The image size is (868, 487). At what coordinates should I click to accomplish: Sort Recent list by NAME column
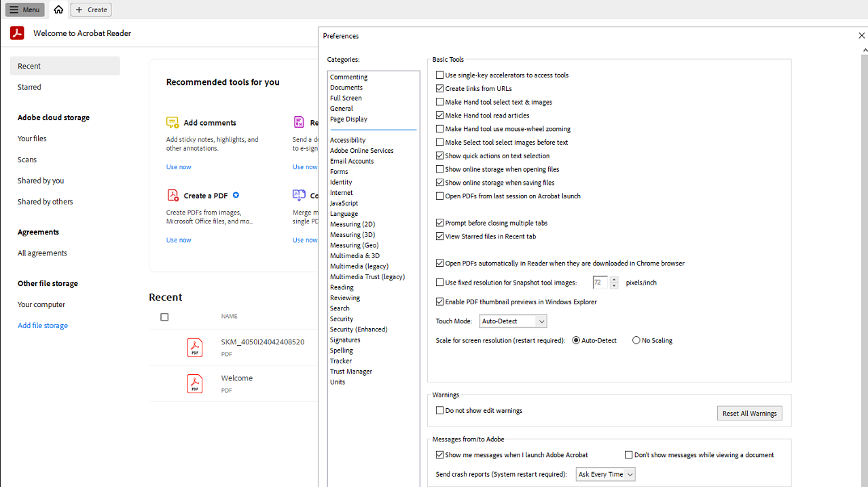point(229,317)
